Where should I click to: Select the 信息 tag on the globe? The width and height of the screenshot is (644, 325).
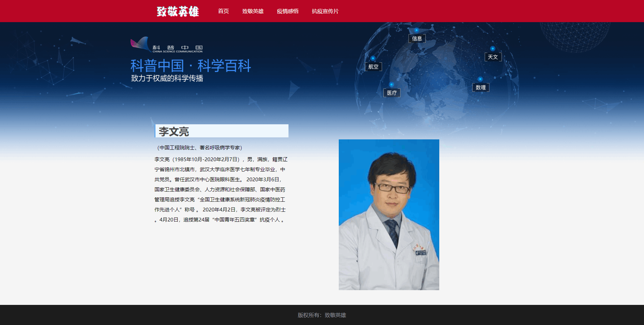pyautogui.click(x=417, y=39)
